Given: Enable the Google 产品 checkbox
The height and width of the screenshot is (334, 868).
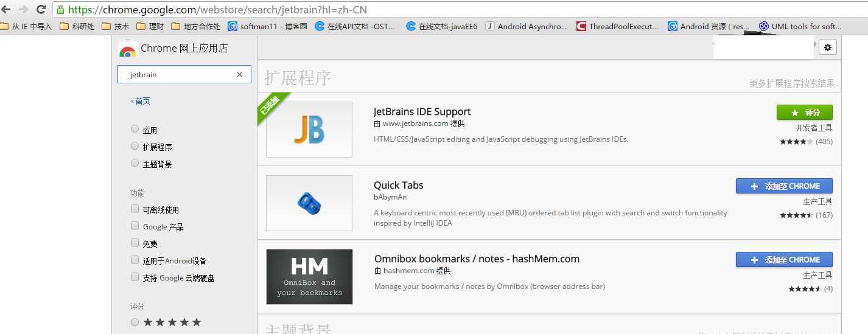Looking at the screenshot, I should pos(135,226).
